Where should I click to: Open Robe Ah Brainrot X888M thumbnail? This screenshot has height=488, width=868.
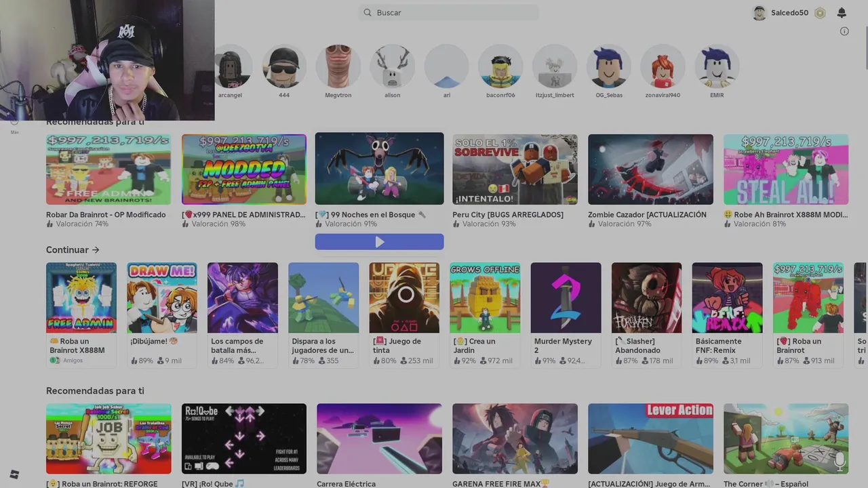click(786, 169)
